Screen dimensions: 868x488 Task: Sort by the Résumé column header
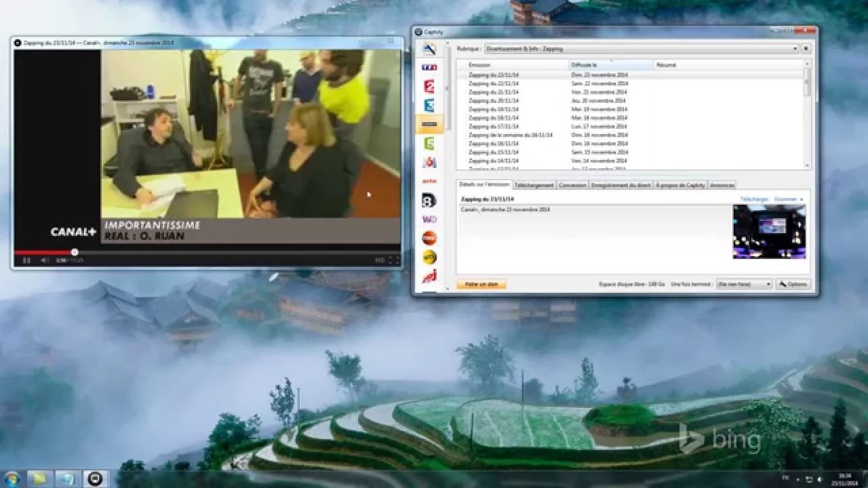pyautogui.click(x=729, y=65)
